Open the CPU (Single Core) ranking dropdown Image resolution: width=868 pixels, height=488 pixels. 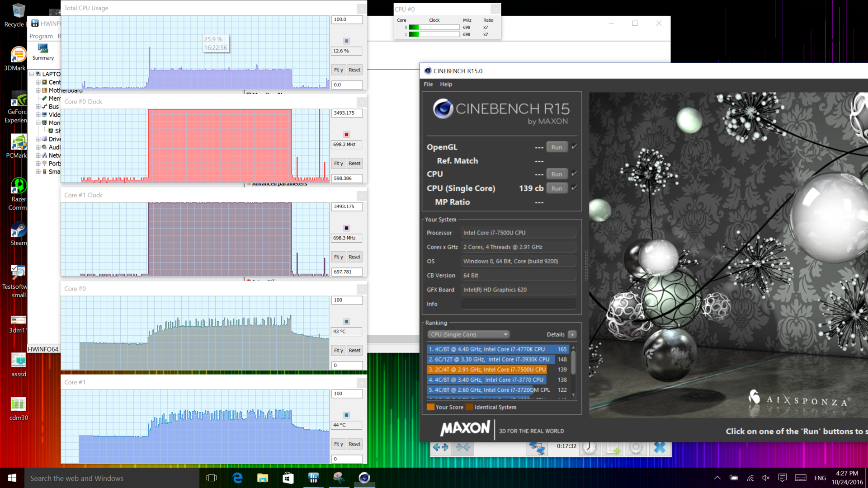pos(468,334)
